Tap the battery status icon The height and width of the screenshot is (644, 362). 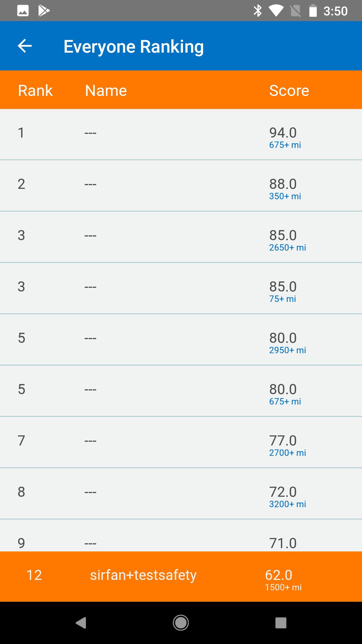313,11
